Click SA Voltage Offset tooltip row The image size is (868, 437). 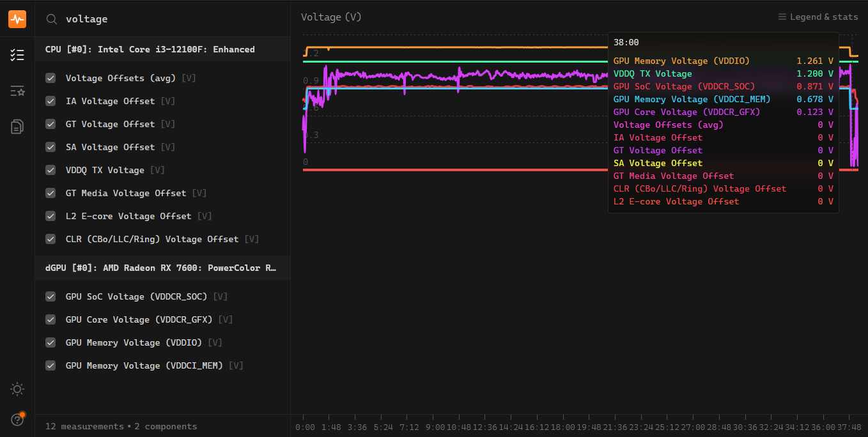point(723,163)
